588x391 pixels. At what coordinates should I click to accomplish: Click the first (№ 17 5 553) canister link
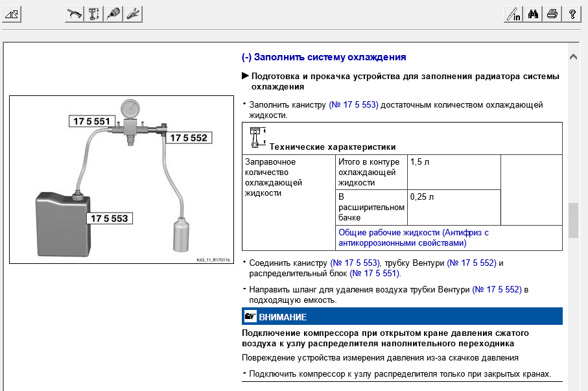click(353, 104)
